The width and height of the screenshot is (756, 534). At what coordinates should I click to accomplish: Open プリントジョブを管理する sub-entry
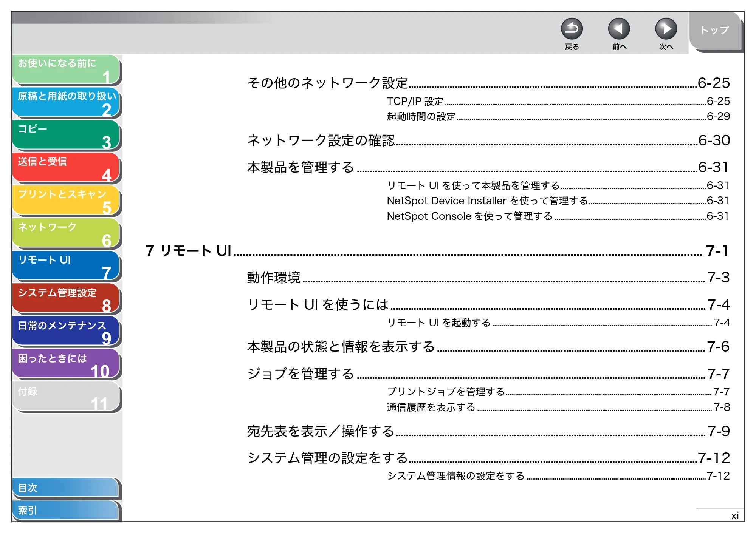[558, 392]
